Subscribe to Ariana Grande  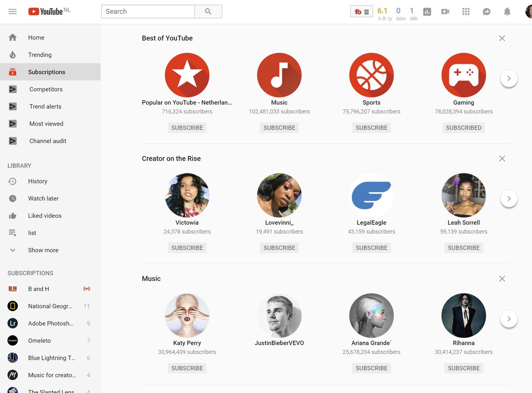coord(372,368)
